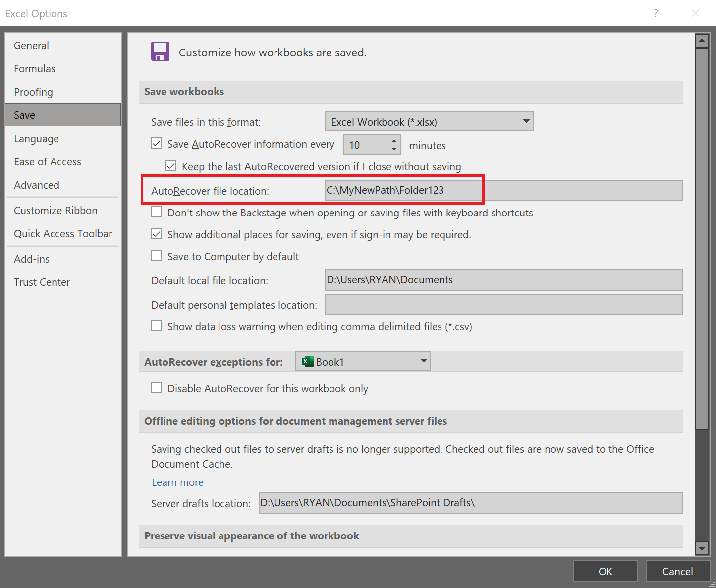Open the Trust Center category
The height and width of the screenshot is (588, 716).
click(x=42, y=282)
